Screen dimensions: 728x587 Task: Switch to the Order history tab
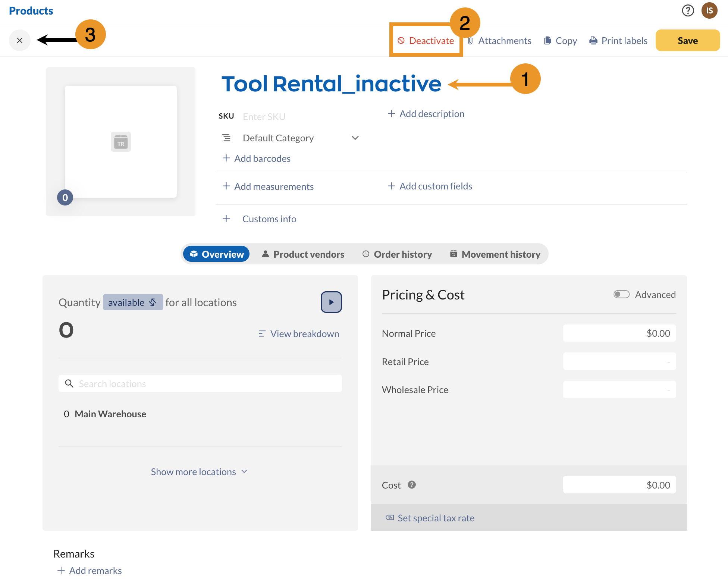point(397,254)
